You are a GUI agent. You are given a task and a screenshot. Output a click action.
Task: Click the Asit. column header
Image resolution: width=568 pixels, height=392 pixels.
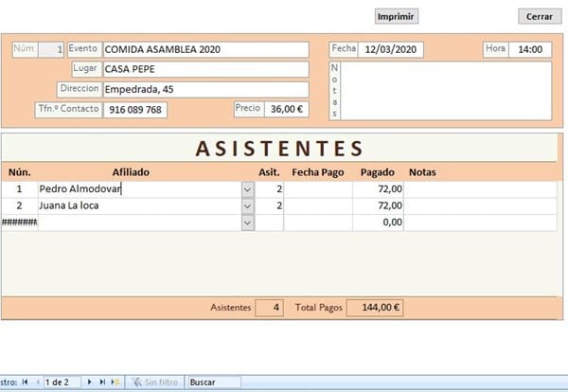(x=269, y=172)
